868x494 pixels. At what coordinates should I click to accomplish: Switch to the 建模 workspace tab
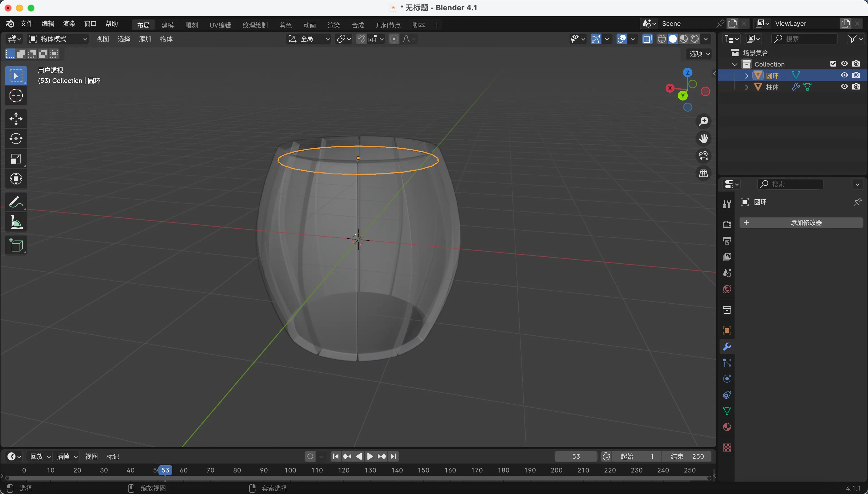pos(167,25)
